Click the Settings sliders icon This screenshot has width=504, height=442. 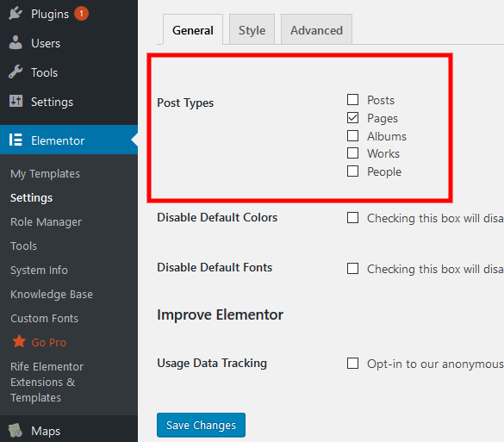16,101
